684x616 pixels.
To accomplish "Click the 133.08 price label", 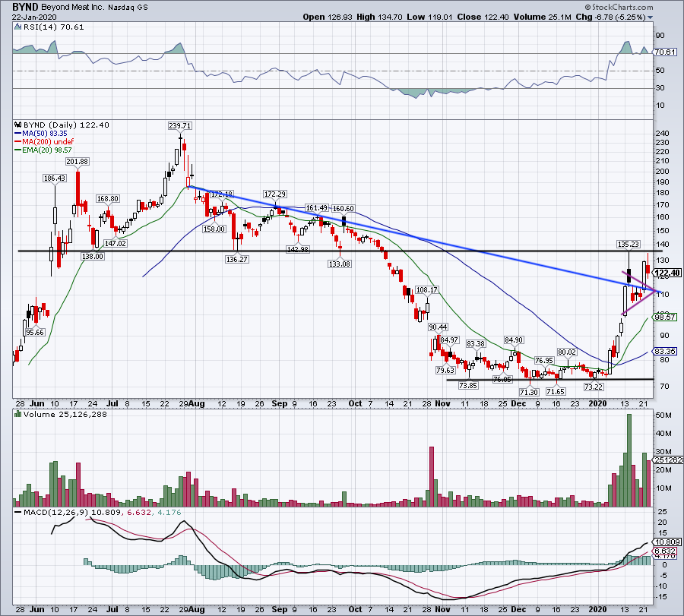I will tap(340, 264).
